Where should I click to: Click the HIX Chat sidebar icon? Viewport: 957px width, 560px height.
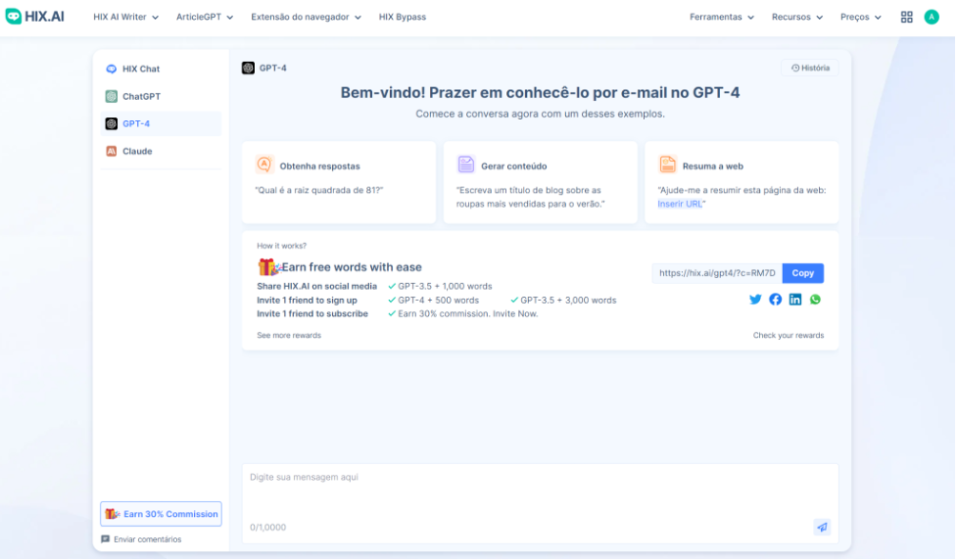click(x=111, y=69)
